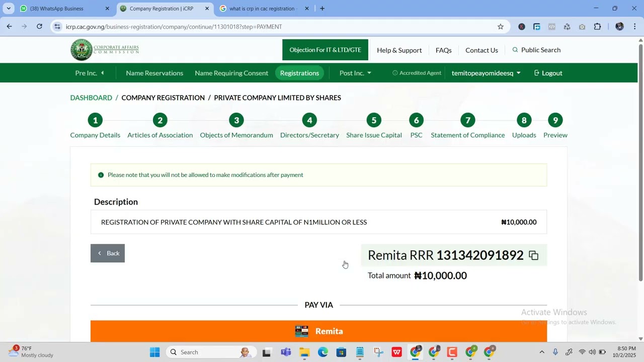This screenshot has width=644, height=362.
Task: Click Objection For IT & LTD/GTE button
Action: pos(325,50)
